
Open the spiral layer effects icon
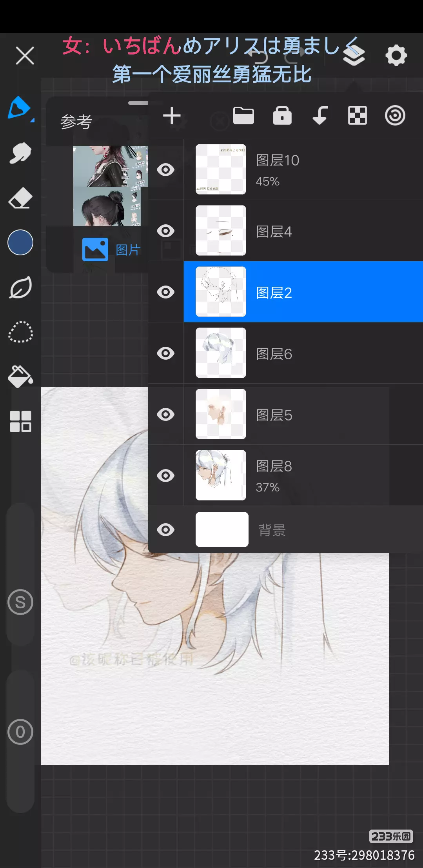coord(395,116)
